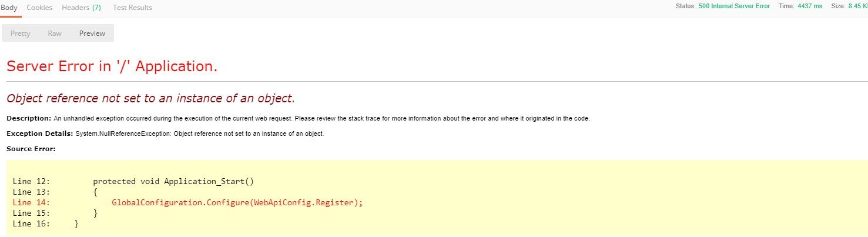
Task: Select the Raw view mode
Action: tap(55, 34)
